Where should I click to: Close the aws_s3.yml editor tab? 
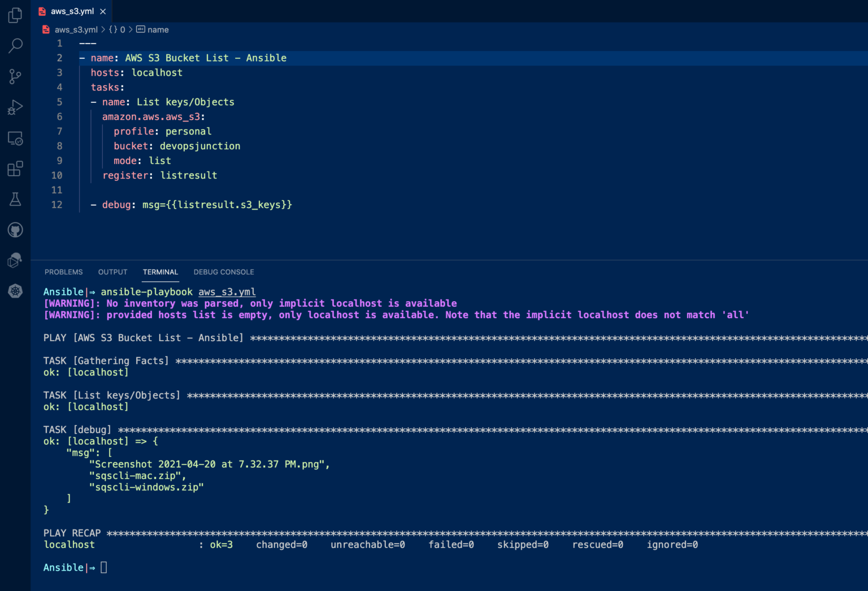103,11
